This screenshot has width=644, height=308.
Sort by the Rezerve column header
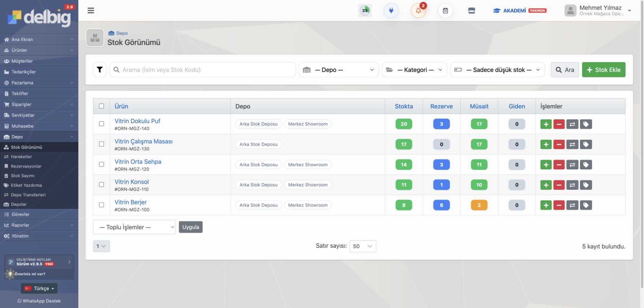[x=441, y=106]
